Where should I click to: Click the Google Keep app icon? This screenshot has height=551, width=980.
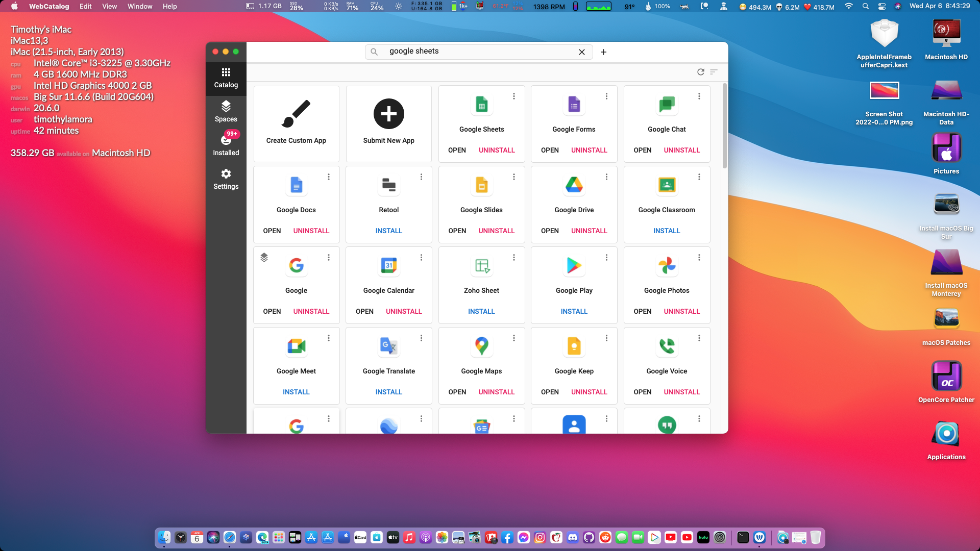(574, 346)
